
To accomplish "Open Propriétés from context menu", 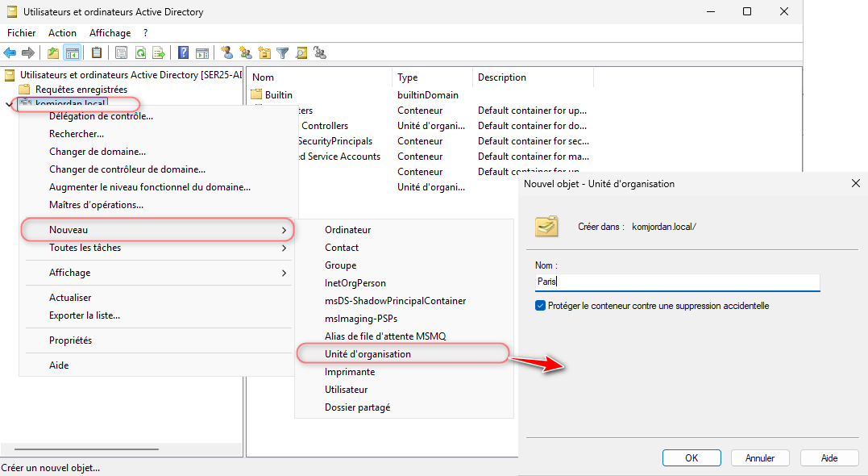I will tap(70, 340).
